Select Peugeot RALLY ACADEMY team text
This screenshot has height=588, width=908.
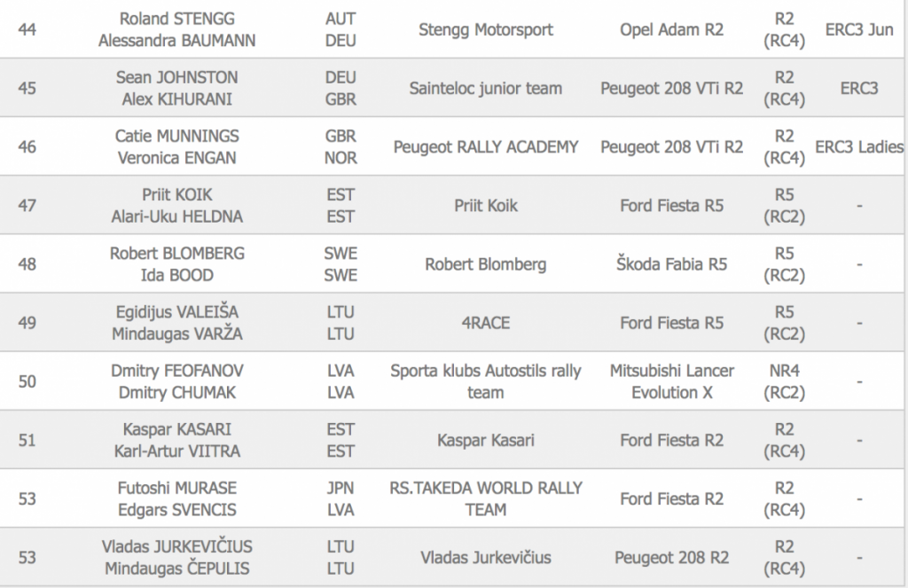(485, 146)
